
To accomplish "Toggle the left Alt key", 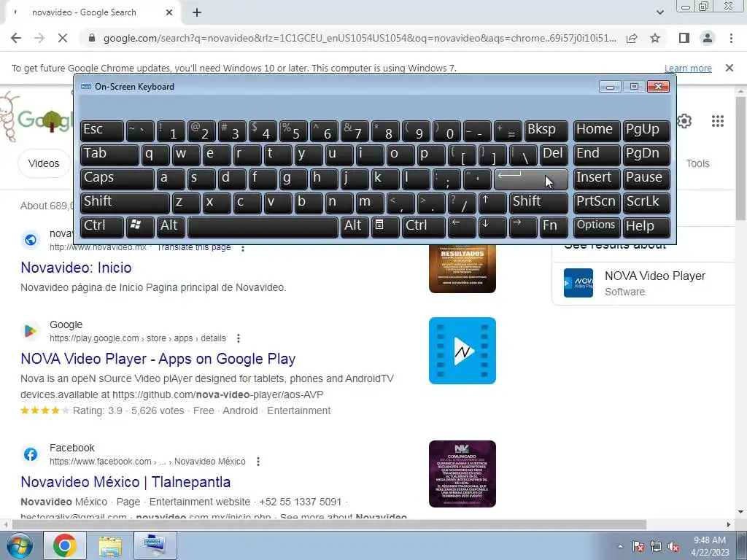I will (x=171, y=227).
